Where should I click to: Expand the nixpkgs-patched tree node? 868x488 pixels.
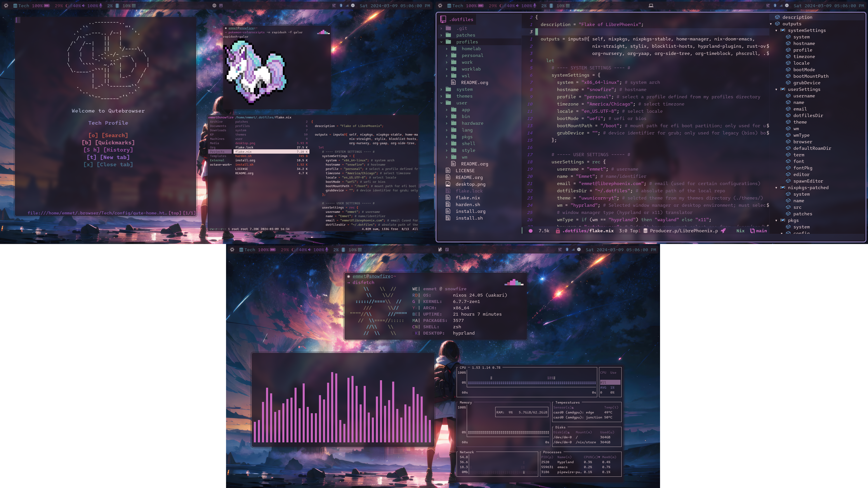click(776, 188)
